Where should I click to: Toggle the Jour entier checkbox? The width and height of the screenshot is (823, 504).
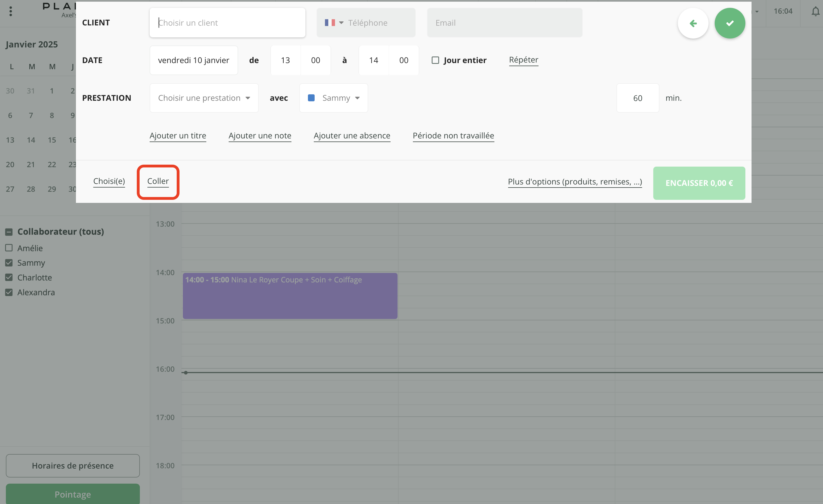pyautogui.click(x=435, y=60)
